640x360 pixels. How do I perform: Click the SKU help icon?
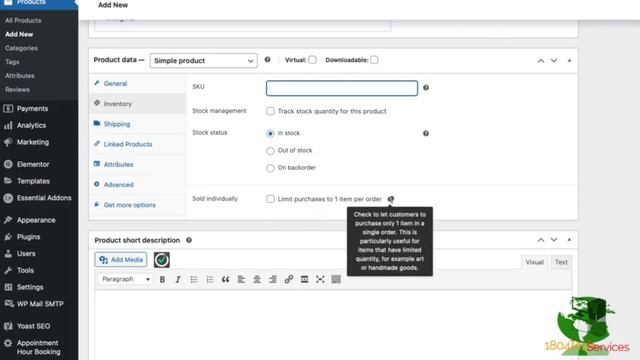pos(426,88)
